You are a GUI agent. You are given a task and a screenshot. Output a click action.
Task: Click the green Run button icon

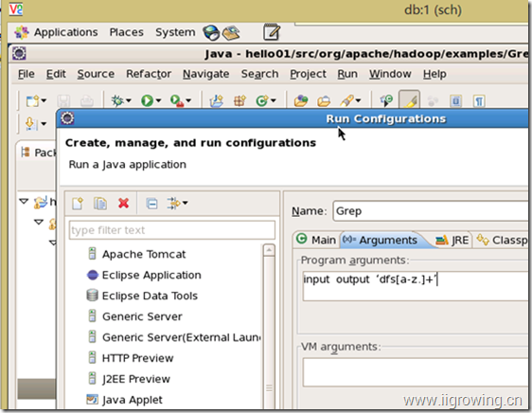click(148, 100)
